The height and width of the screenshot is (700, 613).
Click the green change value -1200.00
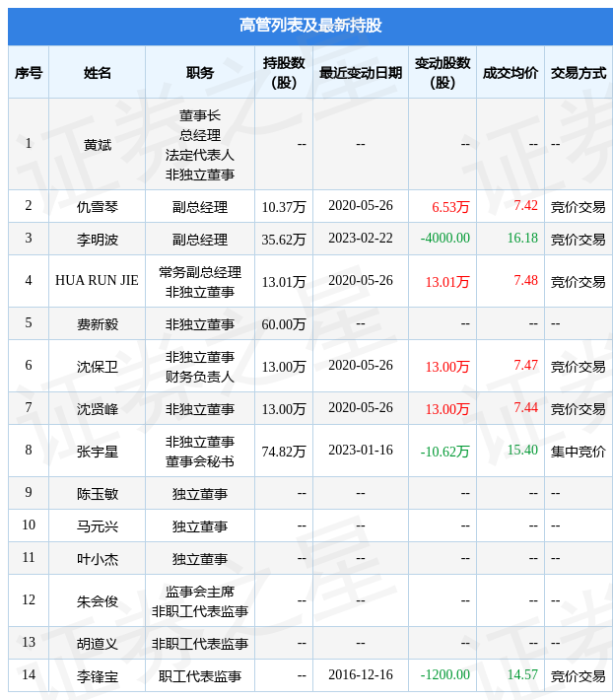tap(445, 674)
